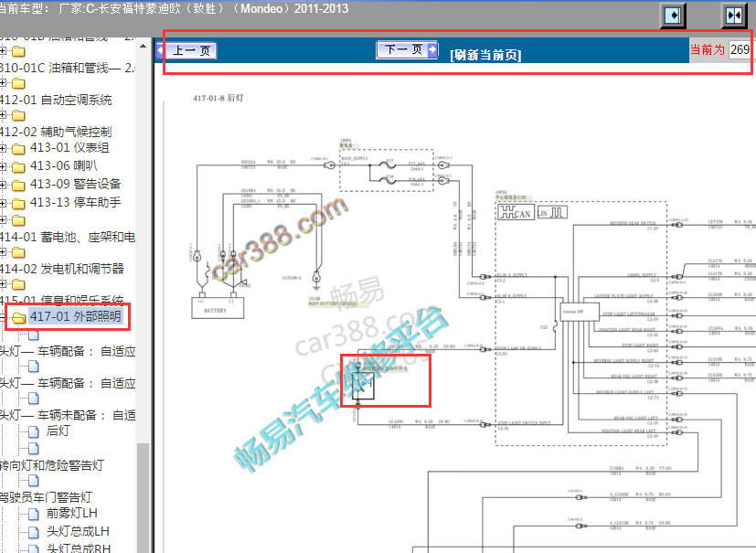Click the tree scrollbar up arrow
Viewport: 756px width, 553px height.
pos(143,46)
